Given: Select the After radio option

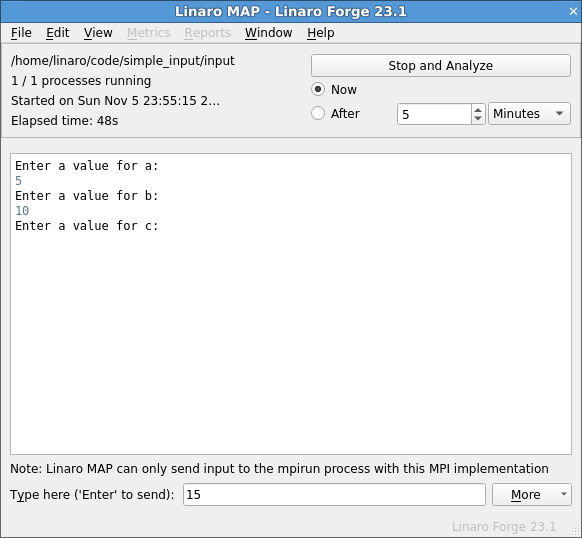Looking at the screenshot, I should (318, 113).
